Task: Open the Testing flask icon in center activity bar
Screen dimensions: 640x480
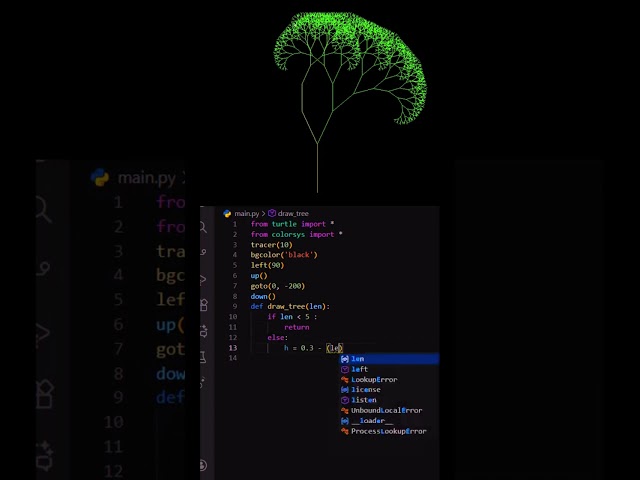Action: click(x=203, y=357)
